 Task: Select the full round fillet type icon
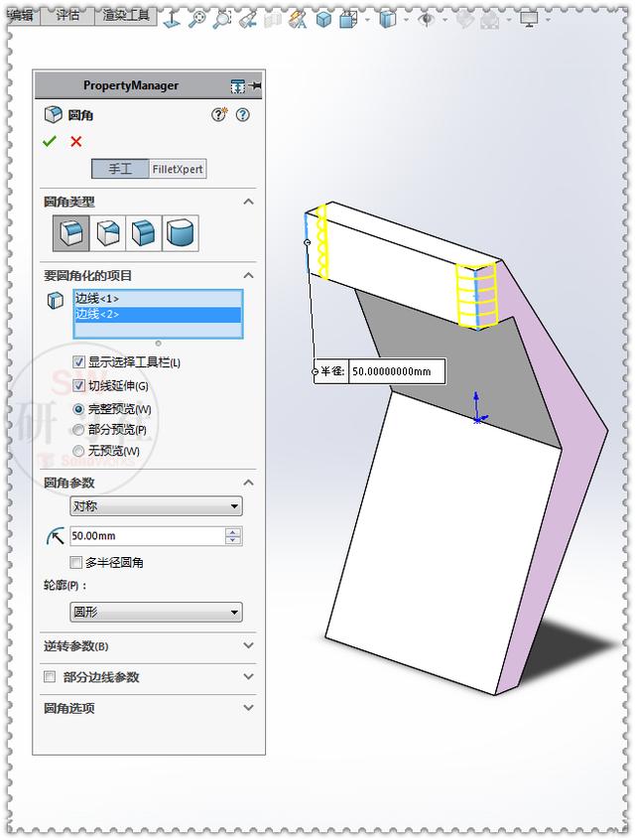pyautogui.click(x=181, y=233)
